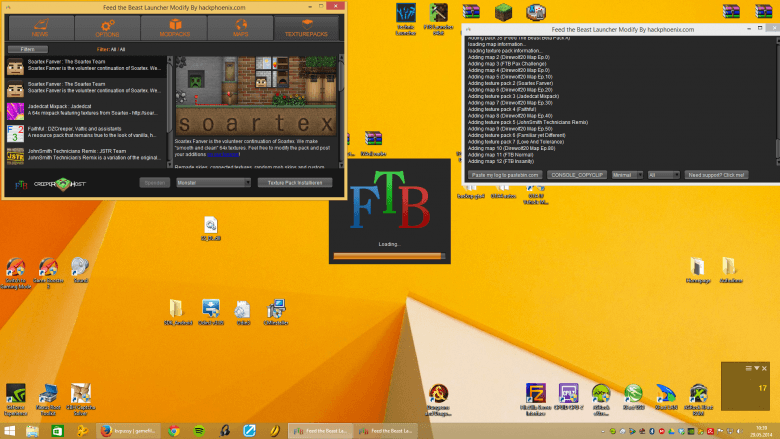Viewport: 780px width, 439px height.
Task: Click the console window scrollbar
Action: click(x=778, y=101)
